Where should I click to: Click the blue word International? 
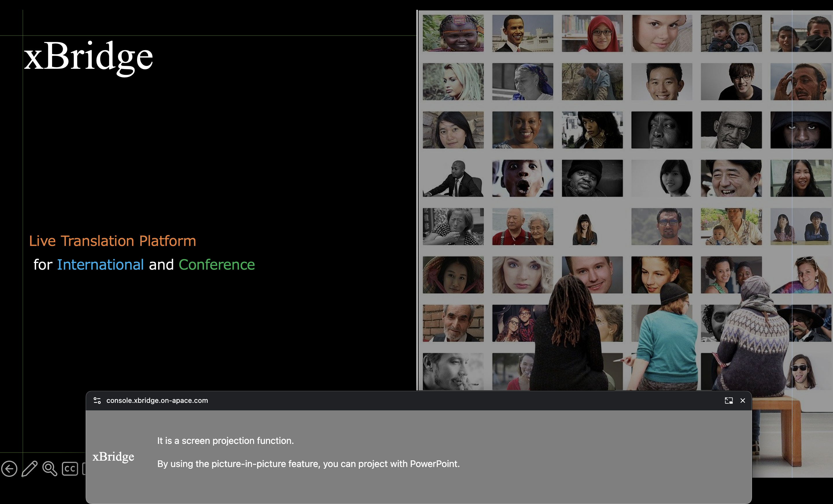[x=100, y=264]
